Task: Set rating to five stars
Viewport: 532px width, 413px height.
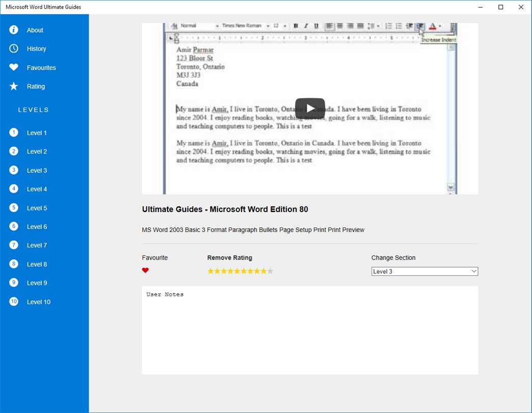Action: (237, 271)
